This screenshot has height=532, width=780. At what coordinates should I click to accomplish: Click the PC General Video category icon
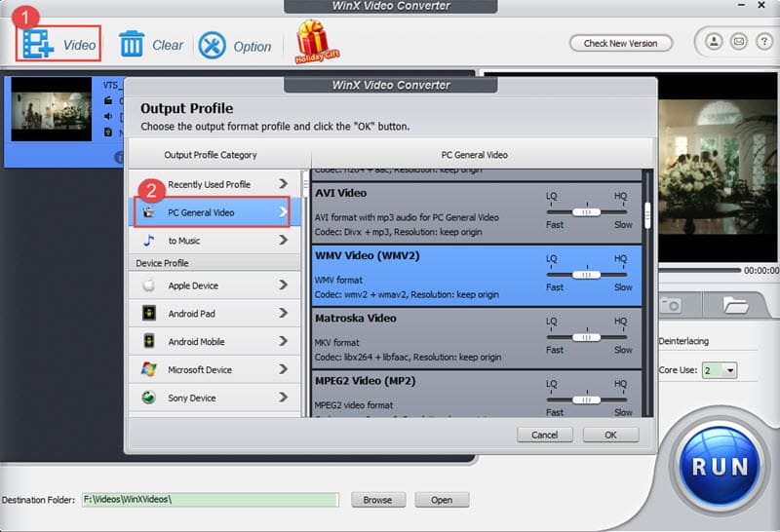(x=148, y=212)
